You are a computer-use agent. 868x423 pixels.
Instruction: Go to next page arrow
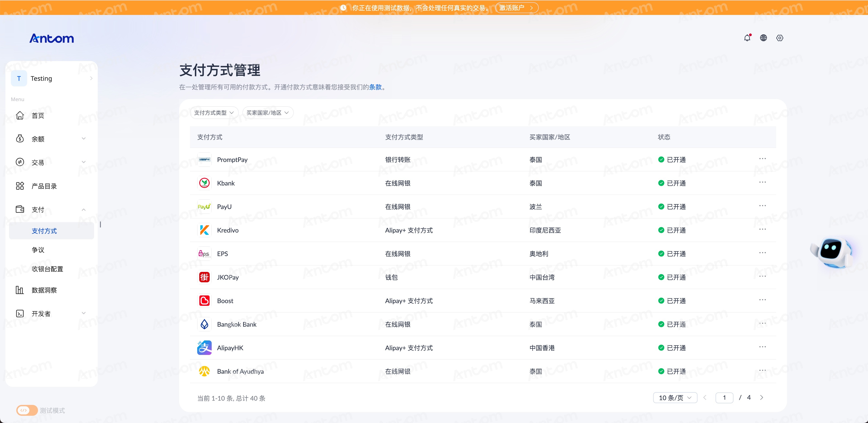tap(761, 398)
